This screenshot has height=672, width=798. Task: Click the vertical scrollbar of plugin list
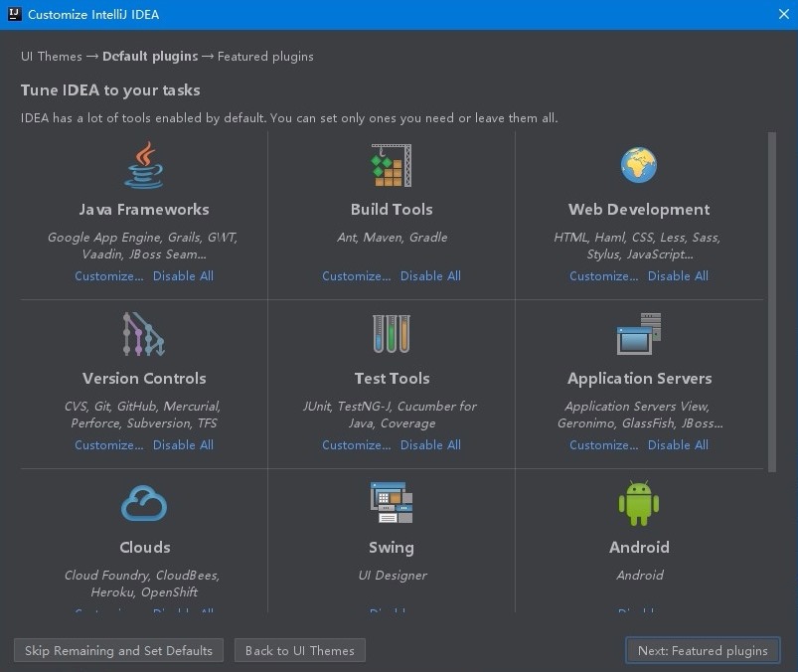(x=772, y=298)
